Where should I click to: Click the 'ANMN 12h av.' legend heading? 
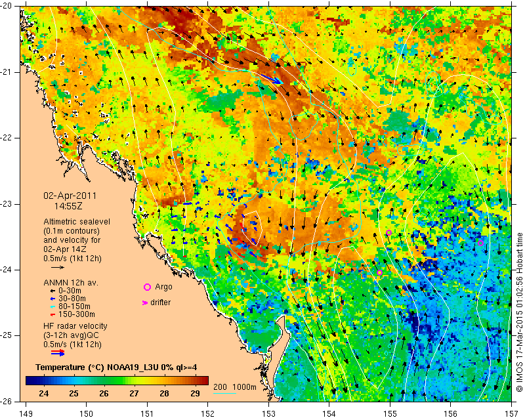(x=71, y=283)
